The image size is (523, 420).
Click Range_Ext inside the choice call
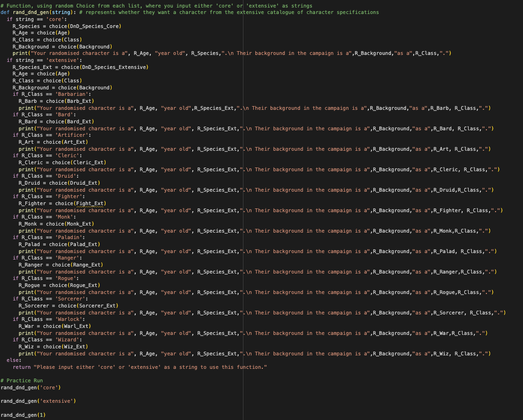pos(86,265)
